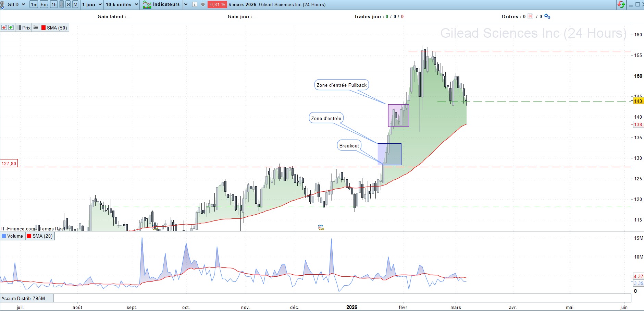Click the red SMA value tag 138

[638, 124]
